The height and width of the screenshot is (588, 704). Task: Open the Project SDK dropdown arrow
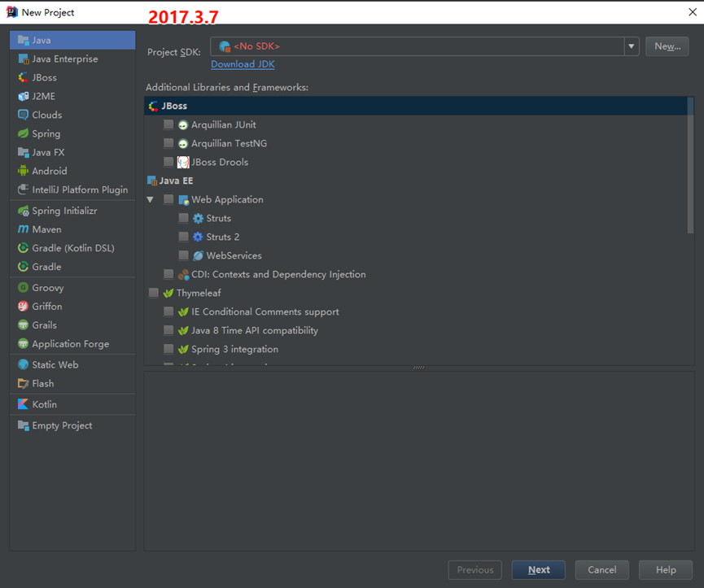coord(632,46)
